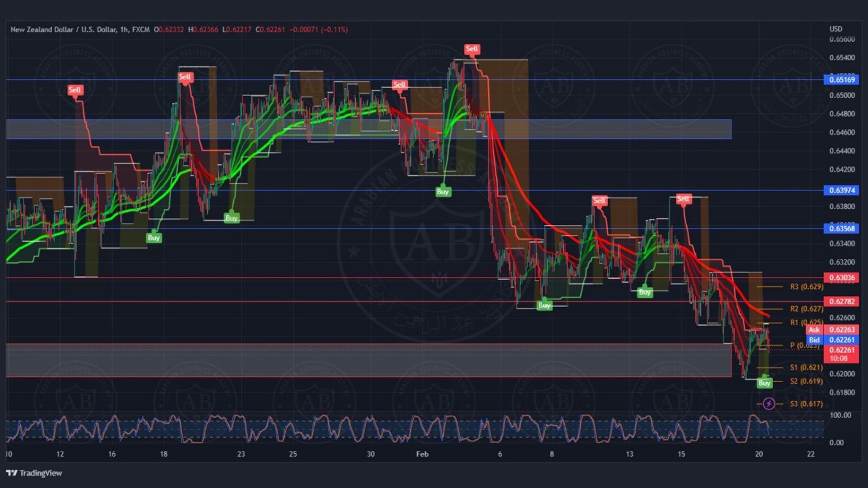The height and width of the screenshot is (488, 868).
Task: Select the blue 0.63974 price line label
Action: coord(841,190)
